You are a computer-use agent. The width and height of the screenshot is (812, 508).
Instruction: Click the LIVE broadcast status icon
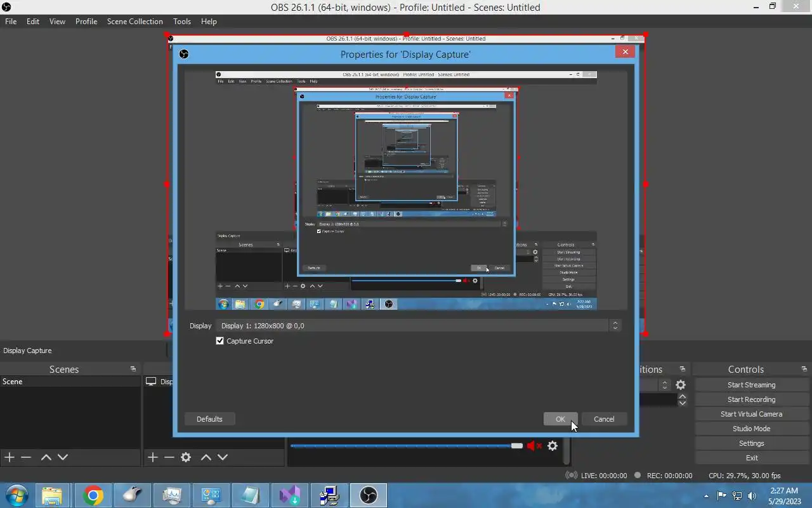571,475
